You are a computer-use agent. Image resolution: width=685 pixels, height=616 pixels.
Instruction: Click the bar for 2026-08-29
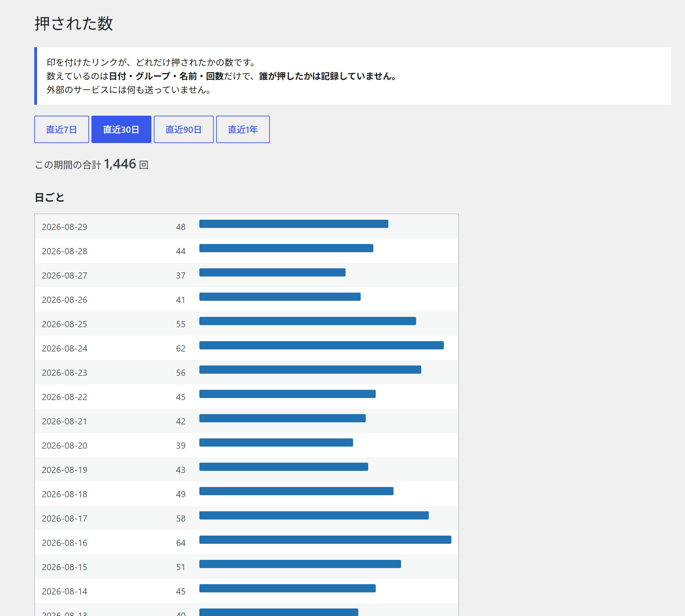click(x=294, y=224)
